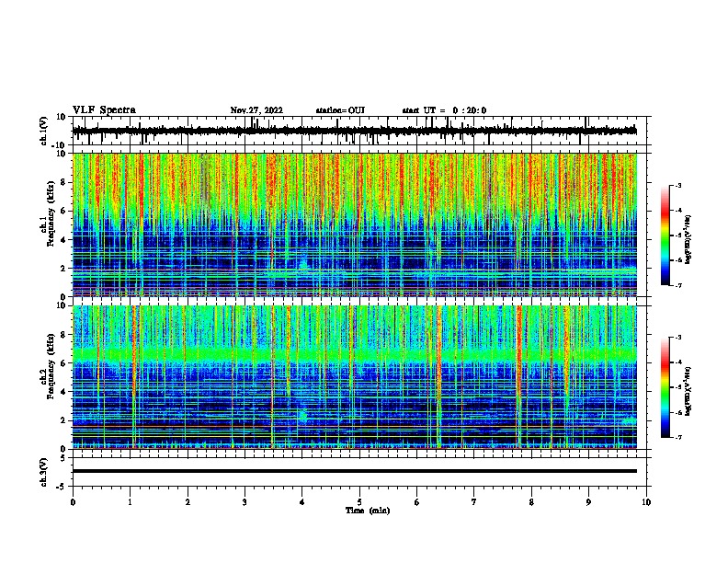Viewport: 728px width, 563px height.
Task: Click the green 6–7 kHz noise band in ch.2
Action: (355, 355)
